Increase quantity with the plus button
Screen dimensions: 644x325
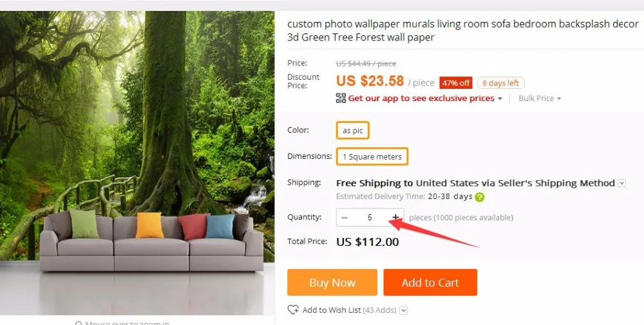click(395, 218)
